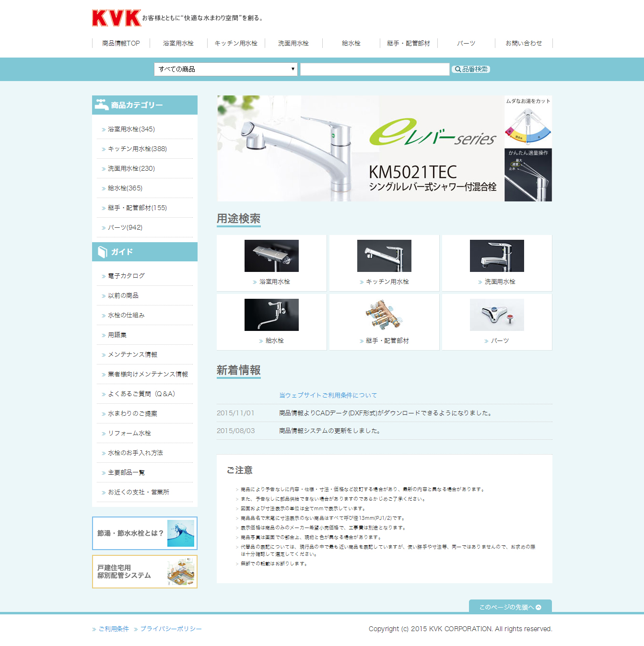This screenshot has width=644, height=646.
Task: Click the bathroom faucet thumbnail image
Action: 271,256
